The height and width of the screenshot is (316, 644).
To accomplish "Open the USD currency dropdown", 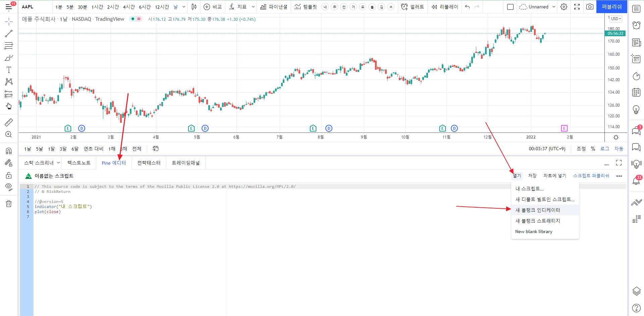I will click(x=616, y=19).
